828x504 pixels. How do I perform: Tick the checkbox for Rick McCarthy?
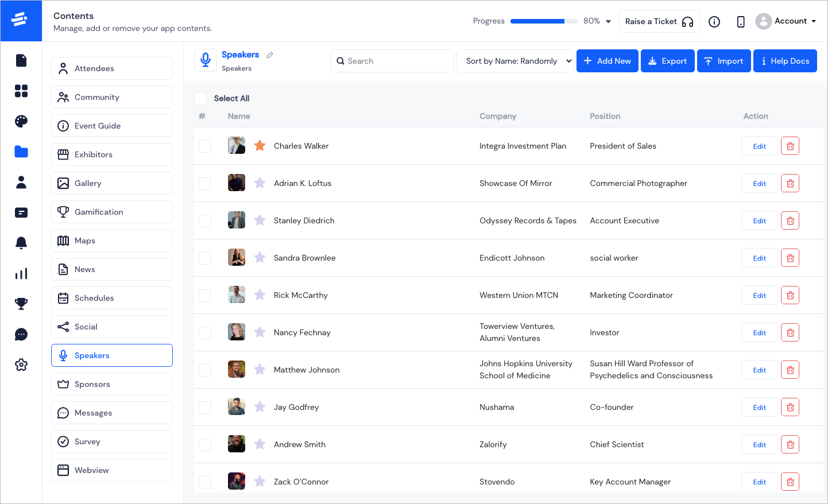[x=205, y=296]
